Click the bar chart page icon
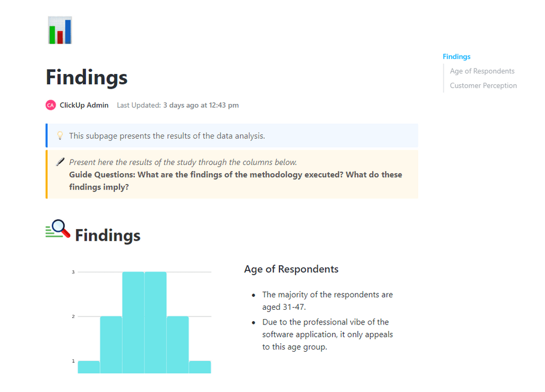The height and width of the screenshot is (392, 545). click(x=60, y=30)
